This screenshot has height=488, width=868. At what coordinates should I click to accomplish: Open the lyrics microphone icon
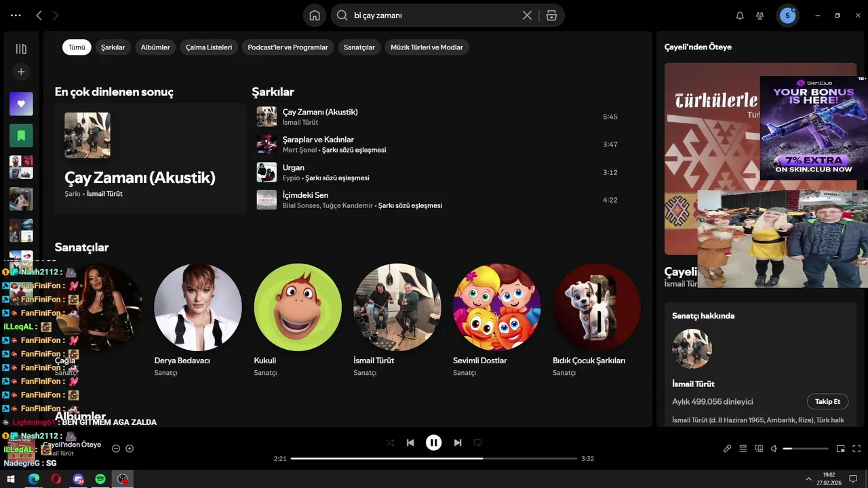pyautogui.click(x=727, y=449)
